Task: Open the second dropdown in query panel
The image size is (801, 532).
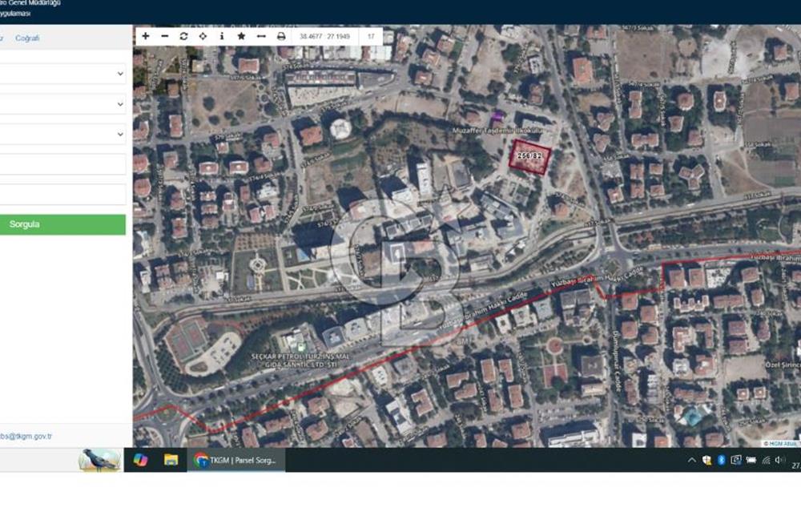Action: (x=62, y=104)
